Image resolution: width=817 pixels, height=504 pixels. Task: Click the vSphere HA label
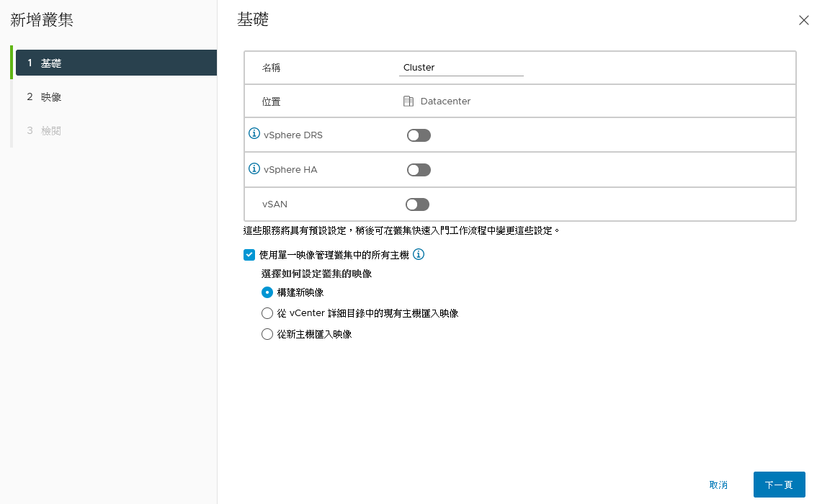pyautogui.click(x=290, y=169)
